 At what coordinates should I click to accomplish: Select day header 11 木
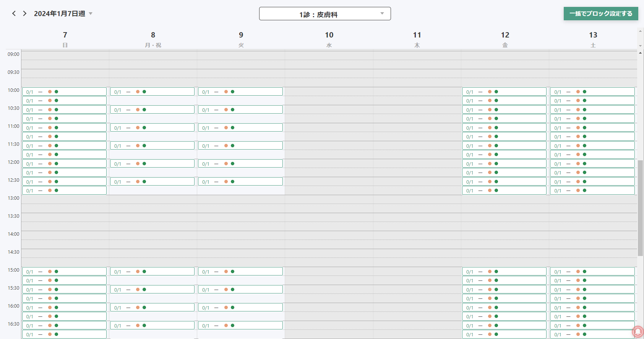pos(417,39)
